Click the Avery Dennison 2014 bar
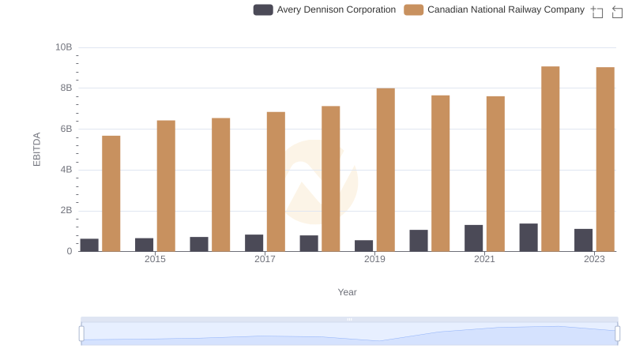The image size is (632, 364). 89,246
